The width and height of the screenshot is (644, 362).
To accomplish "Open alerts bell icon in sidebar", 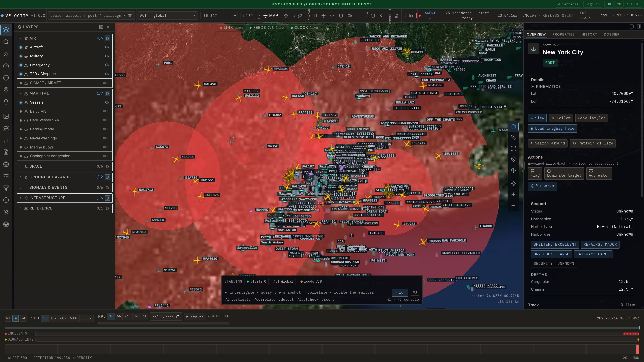I will [x=6, y=102].
